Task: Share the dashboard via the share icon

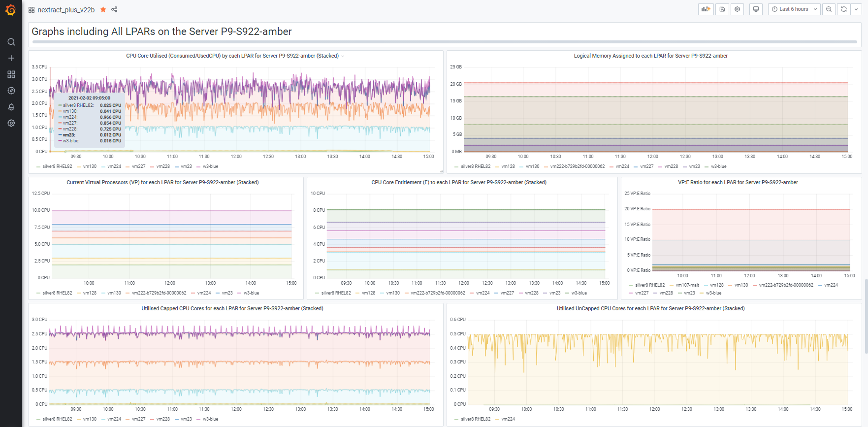Action: 114,9
